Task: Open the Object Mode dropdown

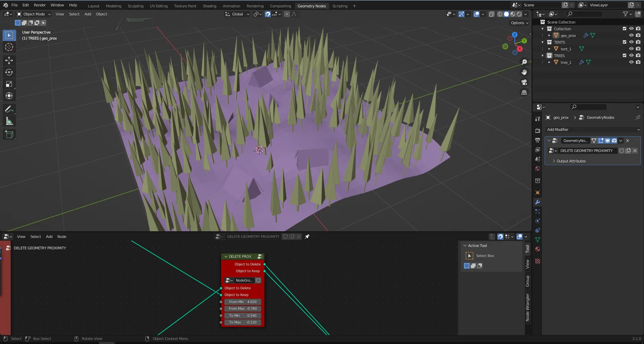Action: [x=34, y=14]
